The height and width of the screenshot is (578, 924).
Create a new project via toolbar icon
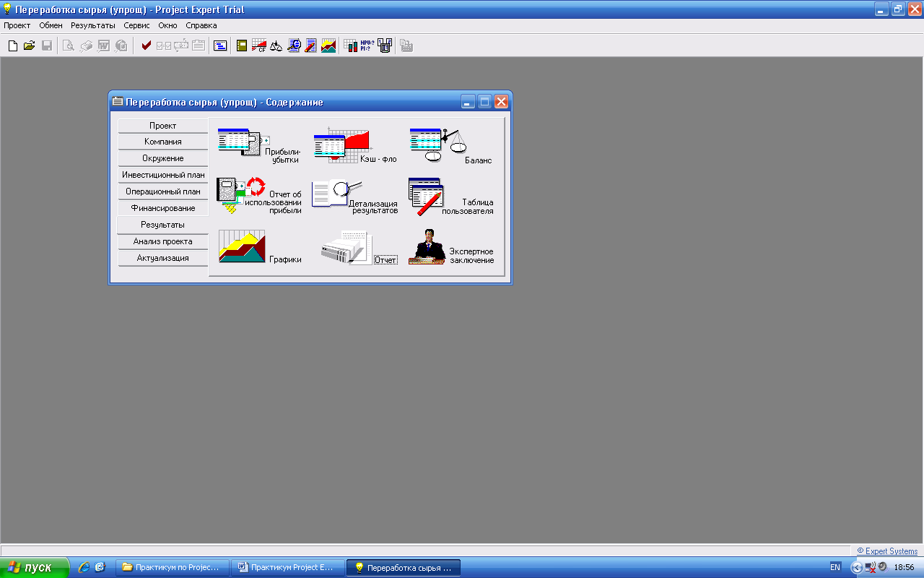click(x=12, y=46)
